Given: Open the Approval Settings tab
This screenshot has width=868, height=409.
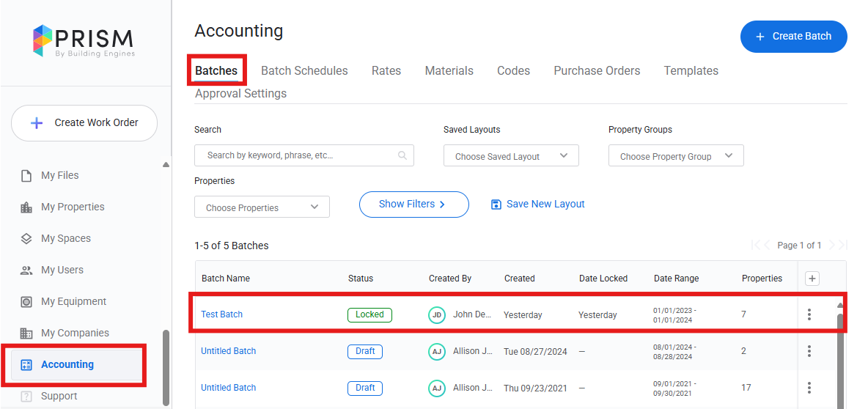Looking at the screenshot, I should [x=240, y=94].
